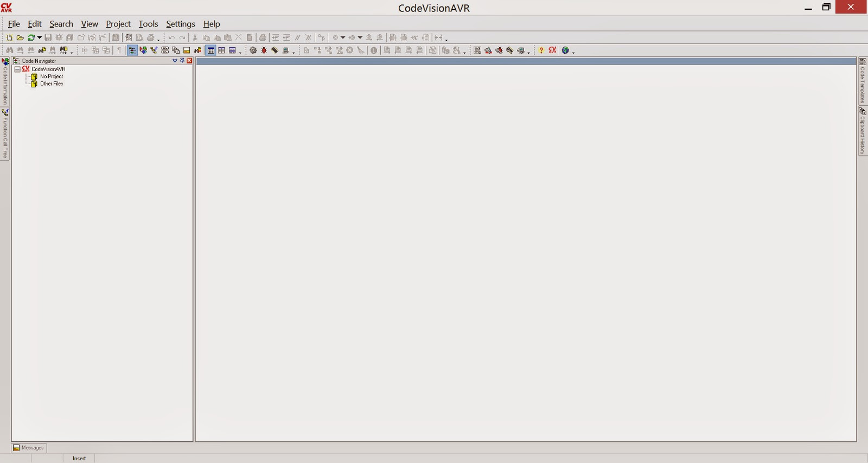Viewport: 868px width, 463px height.
Task: Open the File menu
Action: pos(14,24)
